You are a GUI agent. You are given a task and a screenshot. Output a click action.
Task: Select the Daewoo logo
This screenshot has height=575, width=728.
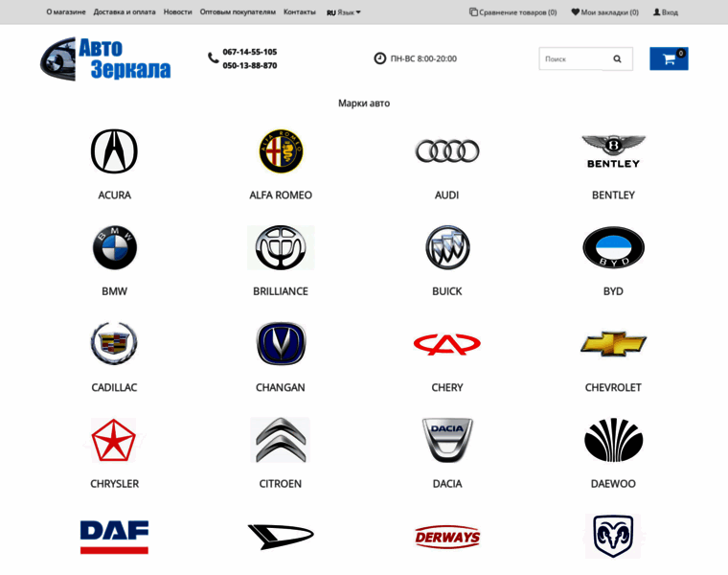tap(613, 440)
